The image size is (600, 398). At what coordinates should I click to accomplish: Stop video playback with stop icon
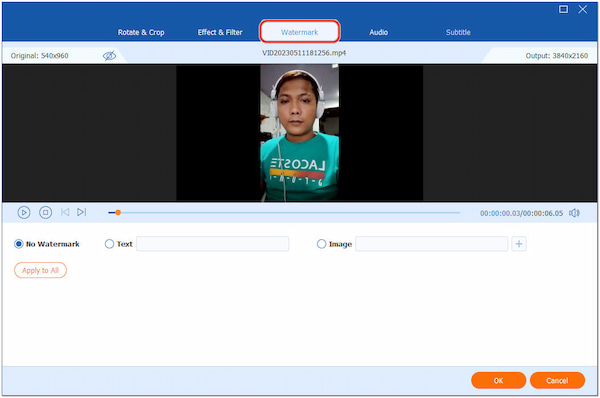[x=46, y=212]
